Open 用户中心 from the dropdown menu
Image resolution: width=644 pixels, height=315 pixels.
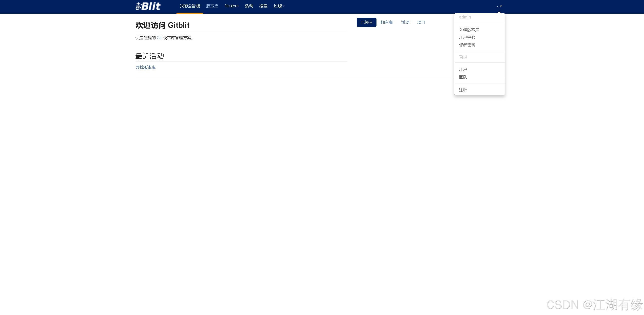467,37
